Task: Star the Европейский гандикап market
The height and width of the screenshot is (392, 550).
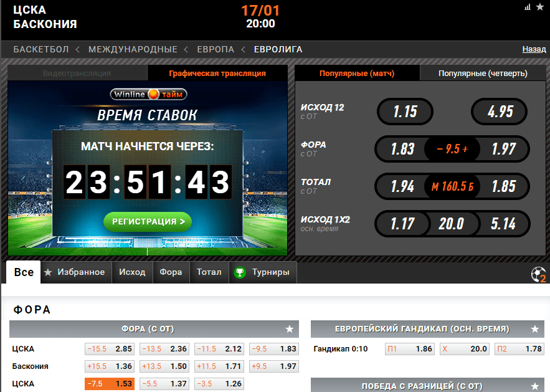Action: tap(535, 329)
